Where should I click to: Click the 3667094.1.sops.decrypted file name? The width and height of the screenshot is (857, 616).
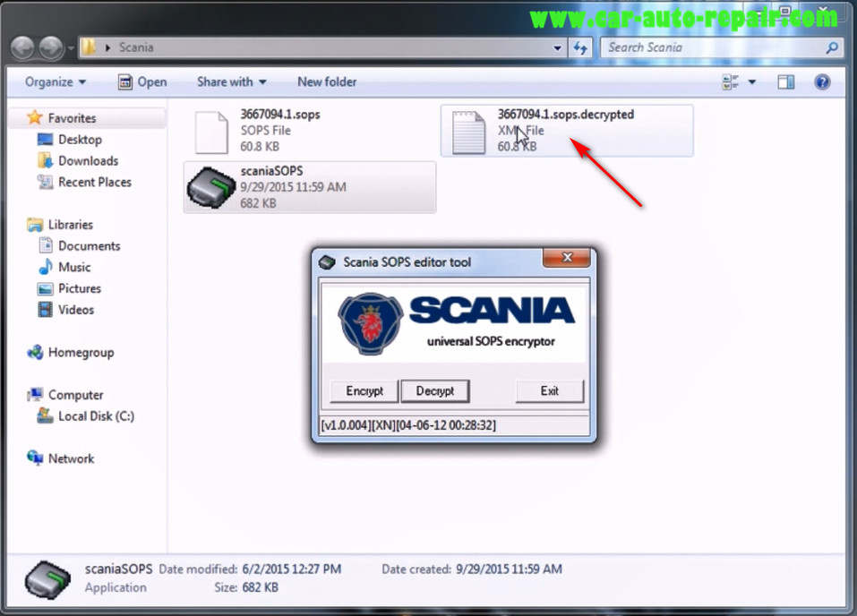coord(566,115)
